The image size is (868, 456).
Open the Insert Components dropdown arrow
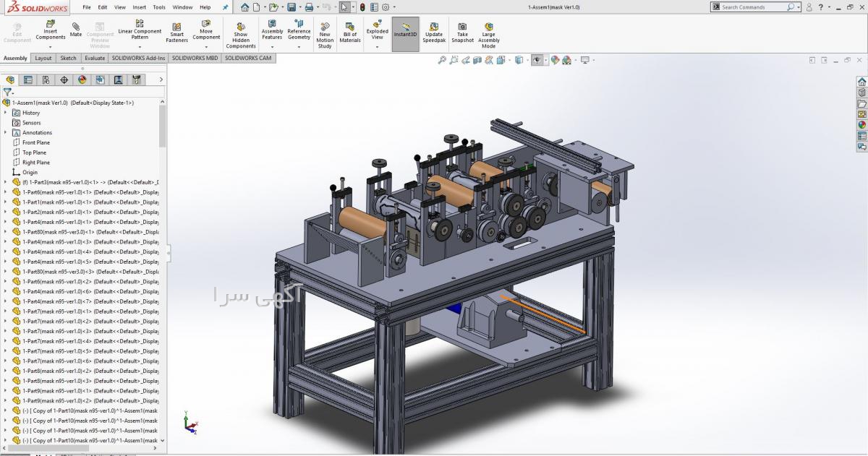(x=50, y=47)
